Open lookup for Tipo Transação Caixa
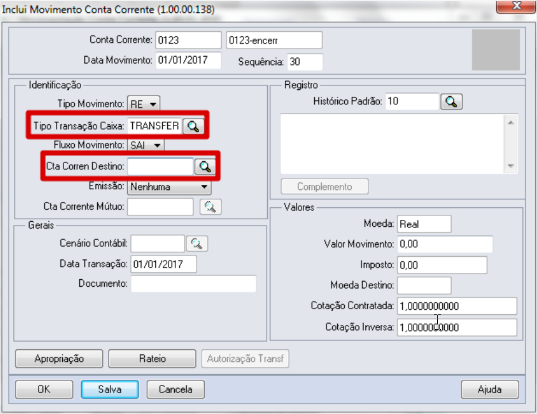The image size is (537, 414). point(193,126)
